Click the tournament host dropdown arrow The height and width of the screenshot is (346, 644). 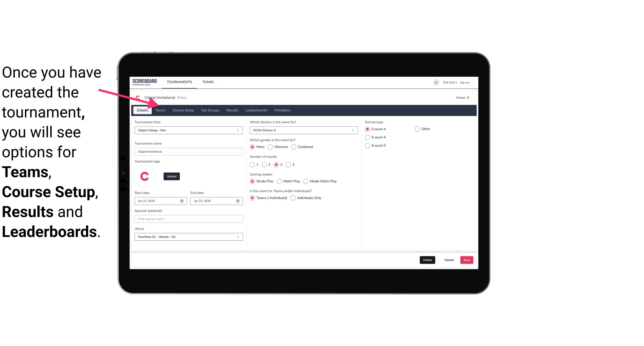coord(238,130)
